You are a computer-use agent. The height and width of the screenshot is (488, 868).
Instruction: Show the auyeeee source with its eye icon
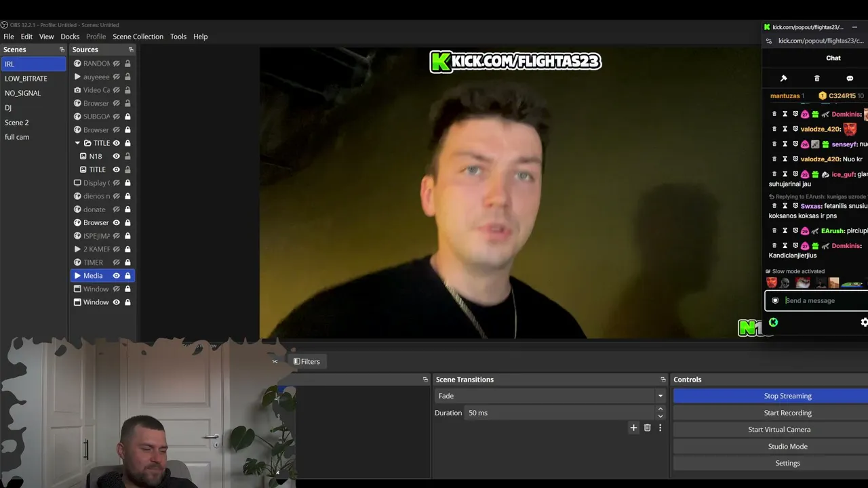[116, 77]
